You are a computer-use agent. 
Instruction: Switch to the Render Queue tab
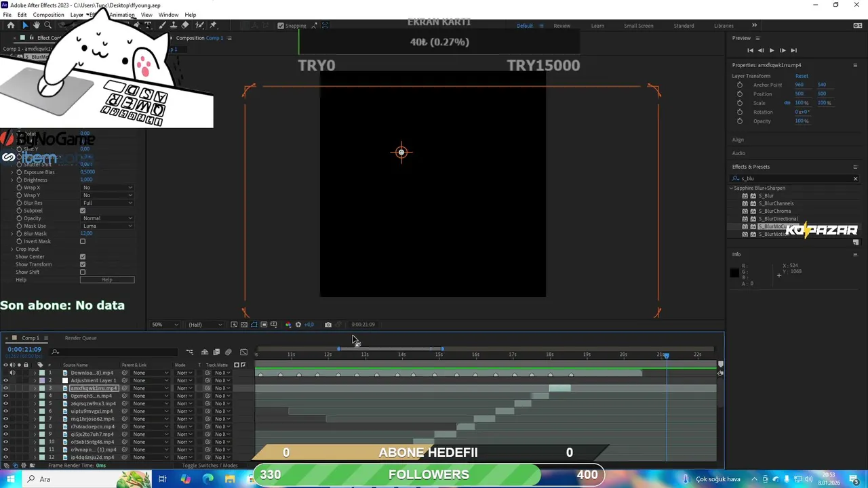coord(81,338)
